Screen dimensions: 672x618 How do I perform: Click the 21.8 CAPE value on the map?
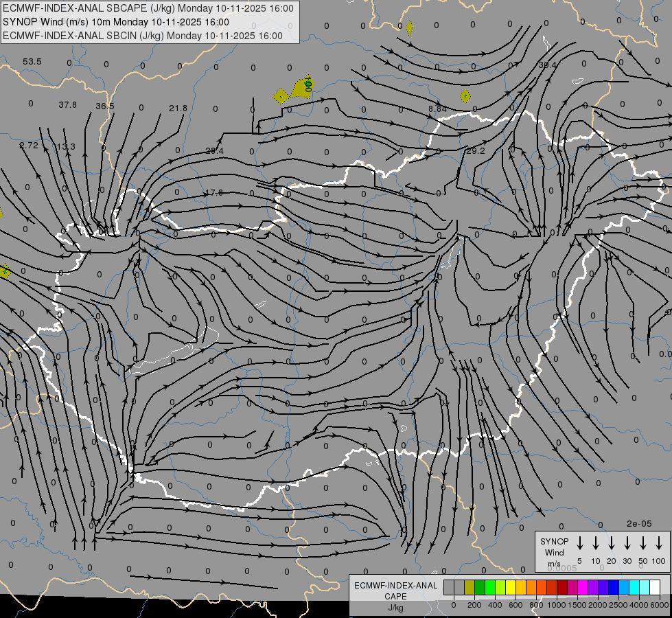pos(178,108)
